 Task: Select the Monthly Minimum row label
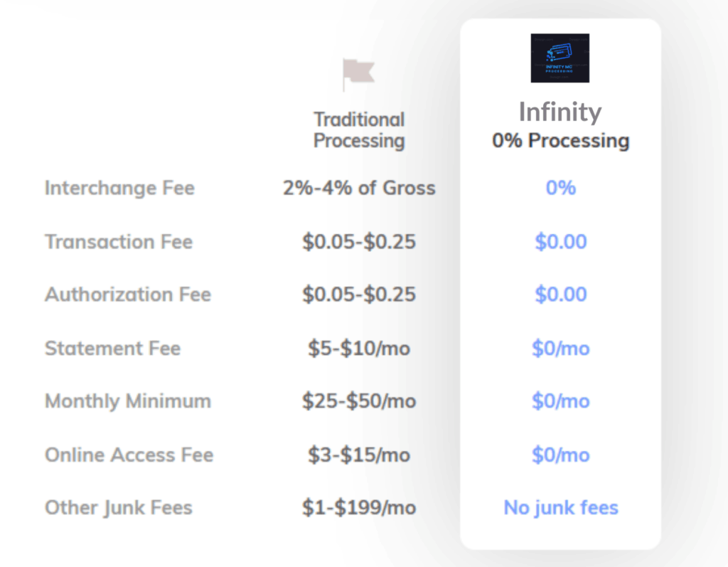(128, 401)
